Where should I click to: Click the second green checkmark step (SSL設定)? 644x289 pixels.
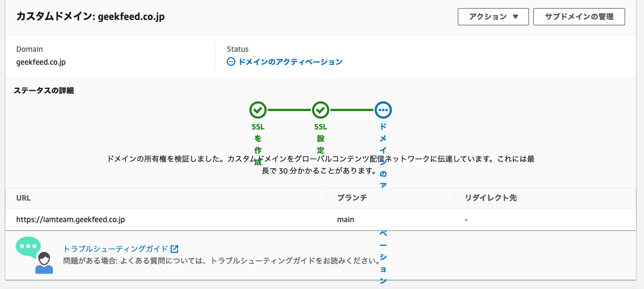click(320, 110)
